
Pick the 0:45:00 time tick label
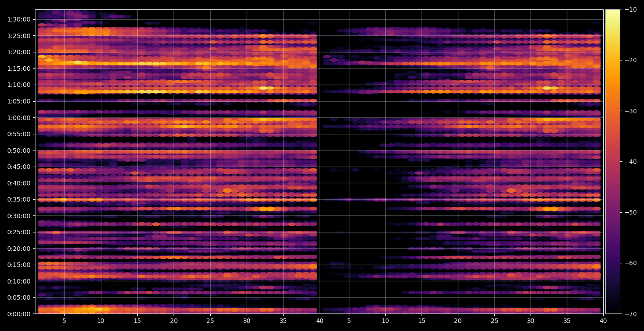pos(19,167)
